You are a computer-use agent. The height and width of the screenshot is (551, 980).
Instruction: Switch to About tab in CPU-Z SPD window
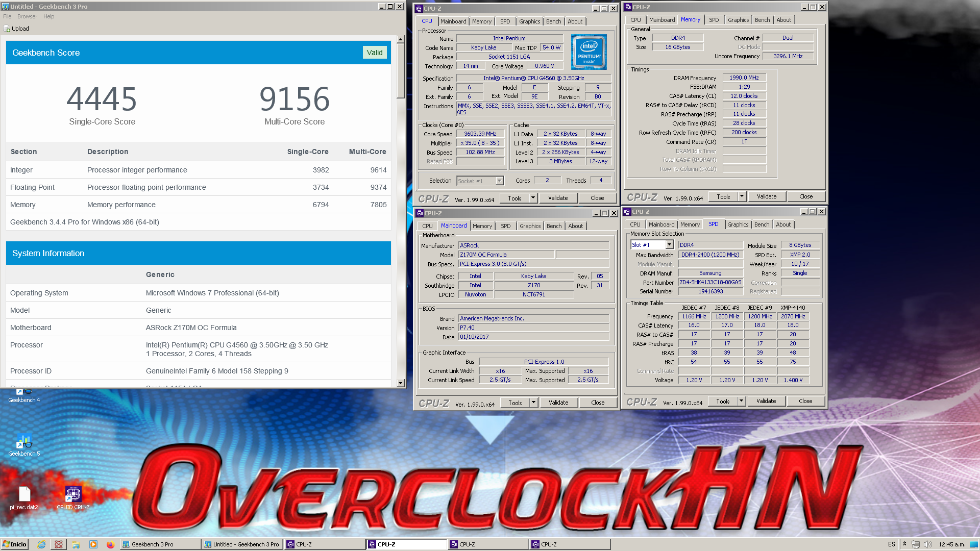(783, 224)
